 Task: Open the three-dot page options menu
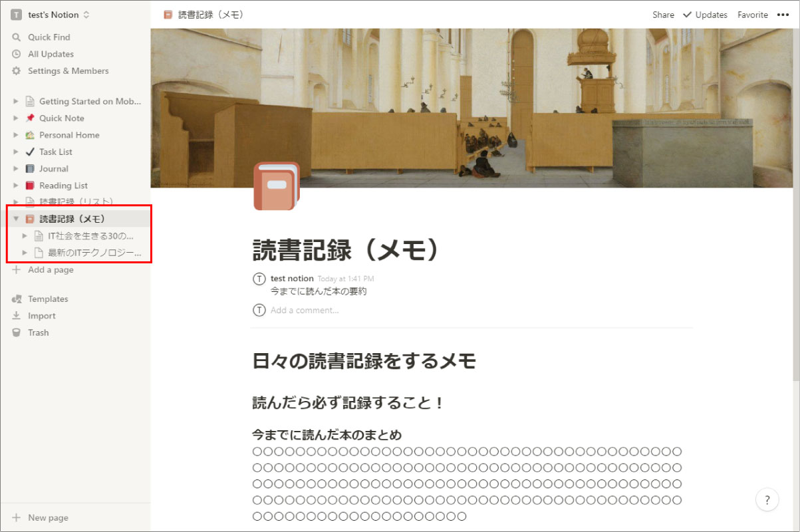[783, 15]
